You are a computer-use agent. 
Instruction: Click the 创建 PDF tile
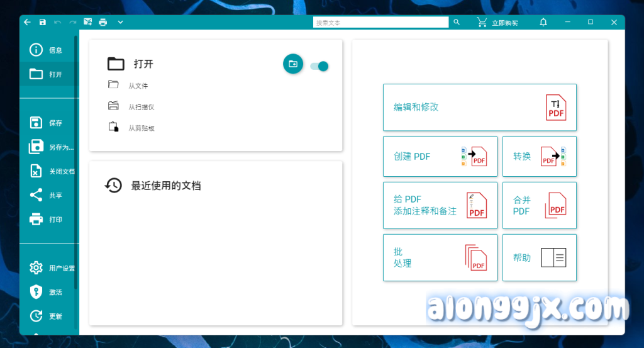tap(440, 156)
